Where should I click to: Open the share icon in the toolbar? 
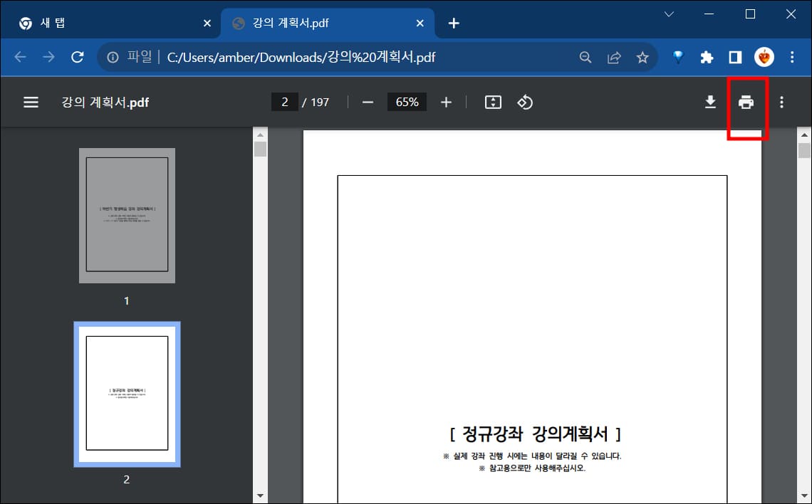click(x=614, y=58)
